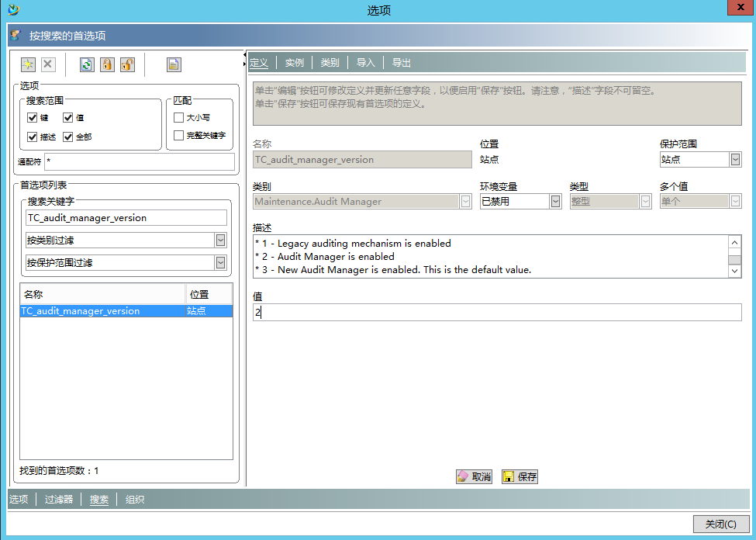Switch to the 导出 tab

[401, 63]
